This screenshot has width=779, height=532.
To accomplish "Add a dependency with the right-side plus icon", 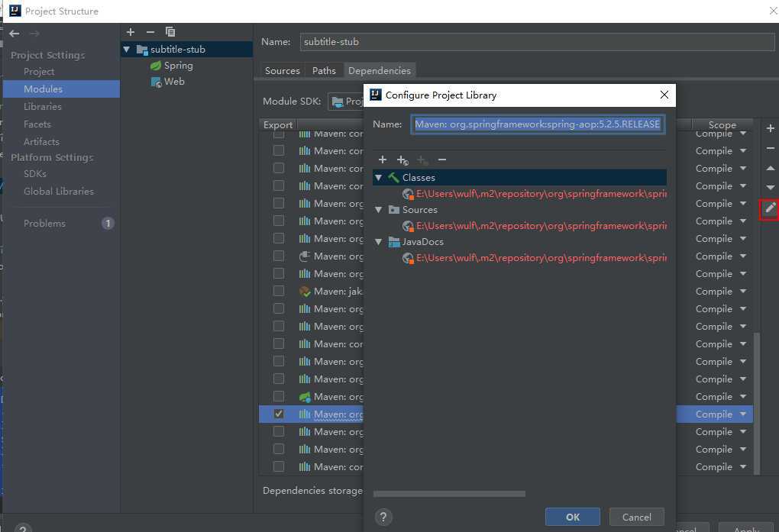I will point(770,128).
